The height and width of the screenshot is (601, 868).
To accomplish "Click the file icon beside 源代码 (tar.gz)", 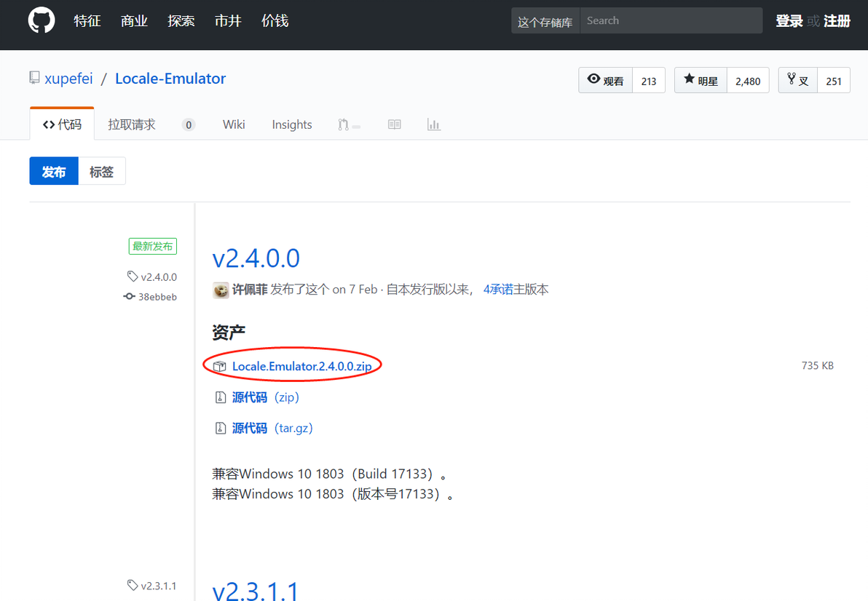I will [221, 428].
